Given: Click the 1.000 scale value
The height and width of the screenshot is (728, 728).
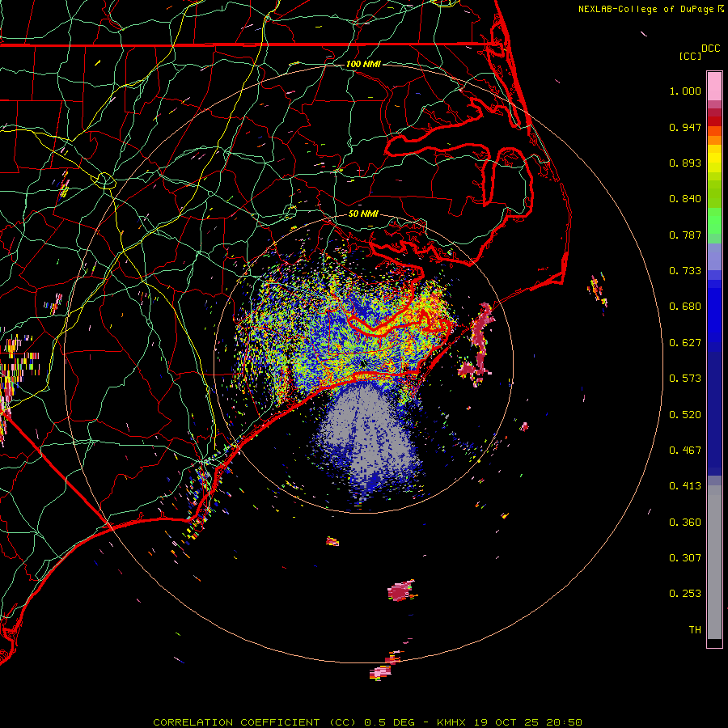Looking at the screenshot, I should [x=685, y=91].
